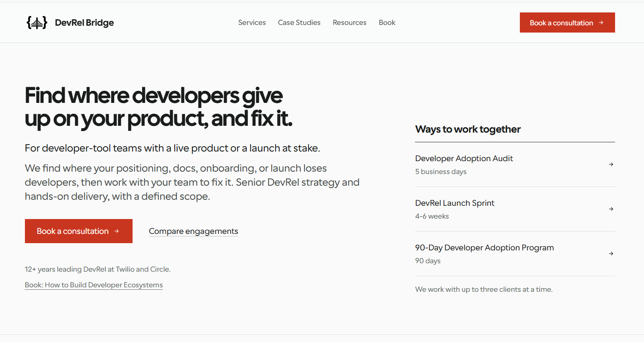Click the hero Book a consultation button
644x342 pixels.
pyautogui.click(x=79, y=231)
